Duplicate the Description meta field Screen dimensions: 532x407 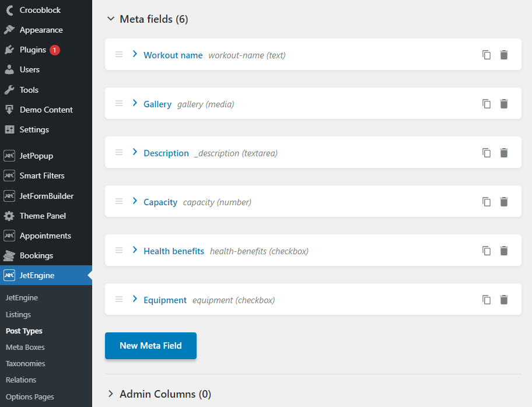coord(487,153)
